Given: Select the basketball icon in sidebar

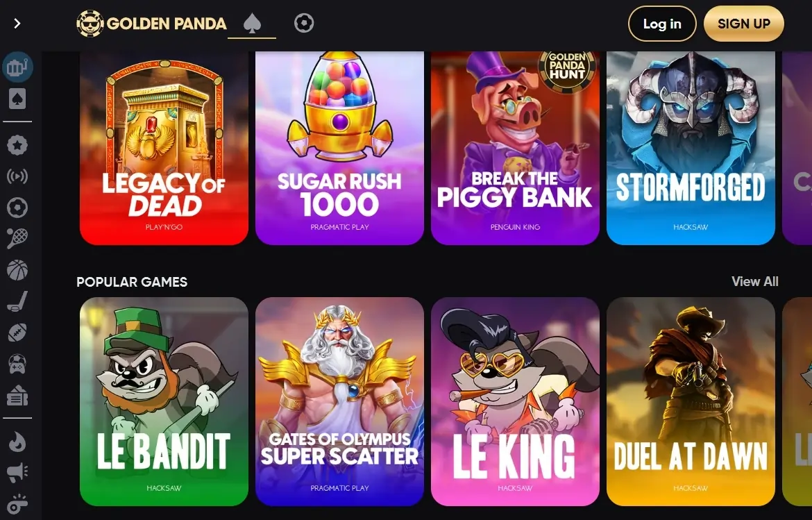Looking at the screenshot, I should 17,270.
